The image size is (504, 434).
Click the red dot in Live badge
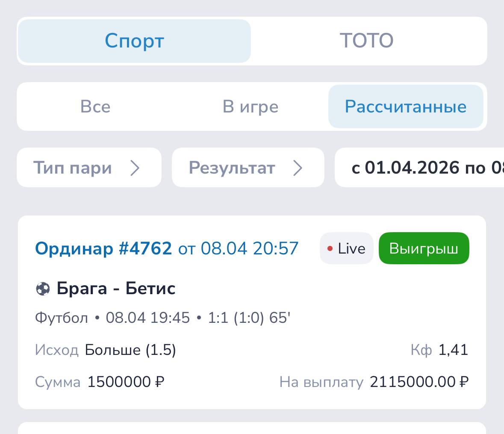pos(330,248)
